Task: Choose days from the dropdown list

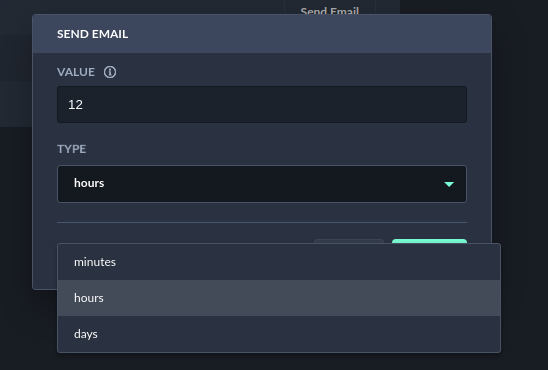Action: [279, 334]
